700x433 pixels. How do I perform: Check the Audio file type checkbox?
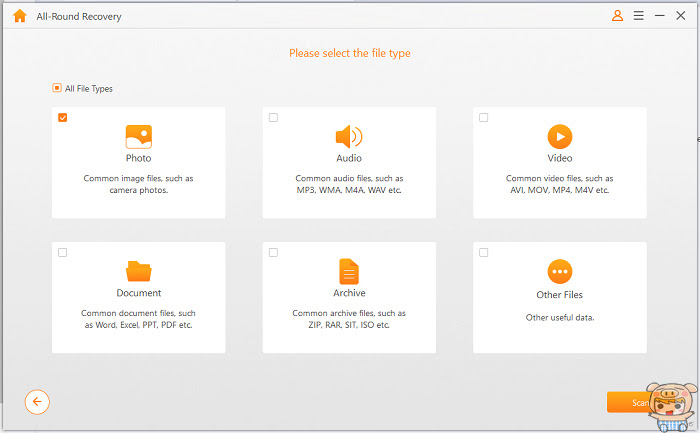(x=273, y=117)
